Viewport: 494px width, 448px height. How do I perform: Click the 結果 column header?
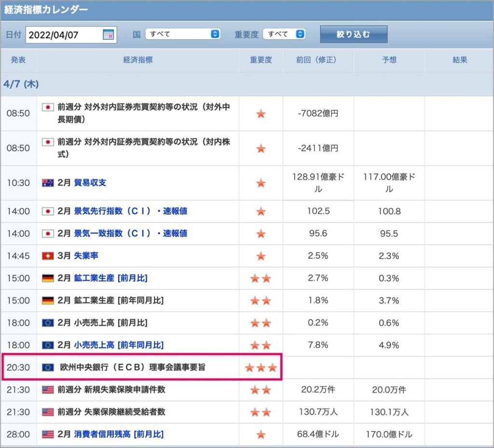pos(460,60)
